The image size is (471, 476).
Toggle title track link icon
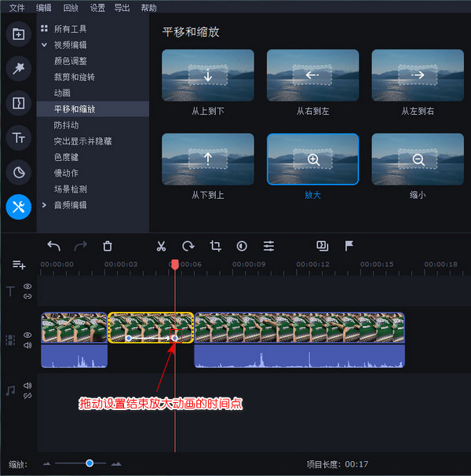tap(27, 296)
